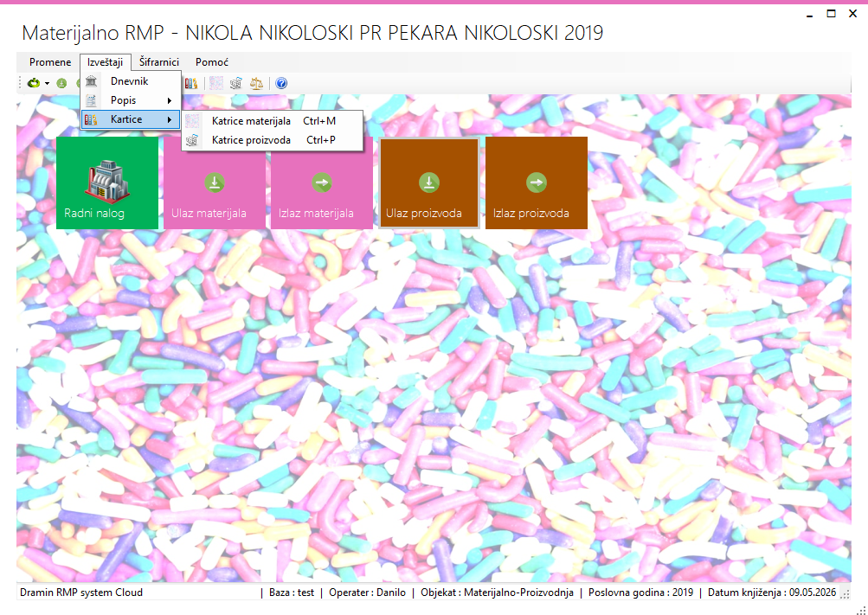This screenshot has height=615, width=868.
Task: Click the sprinkles materials card toolbar icon
Action: (216, 83)
